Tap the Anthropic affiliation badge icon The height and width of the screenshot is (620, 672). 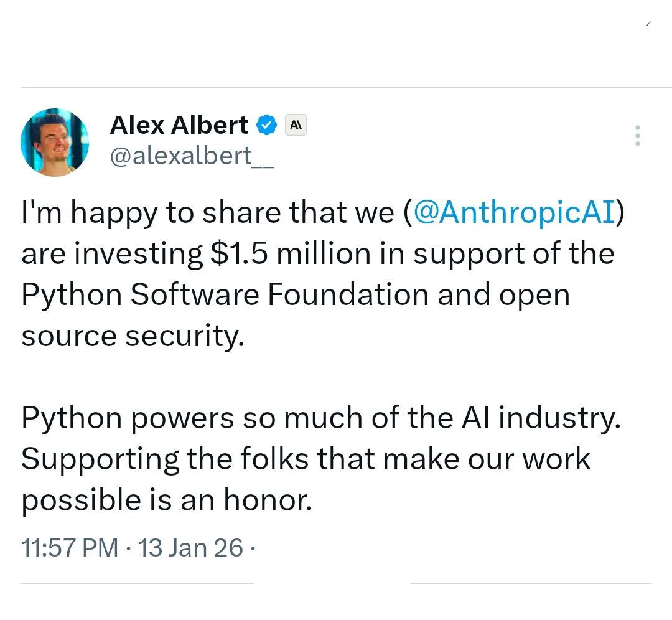(296, 125)
